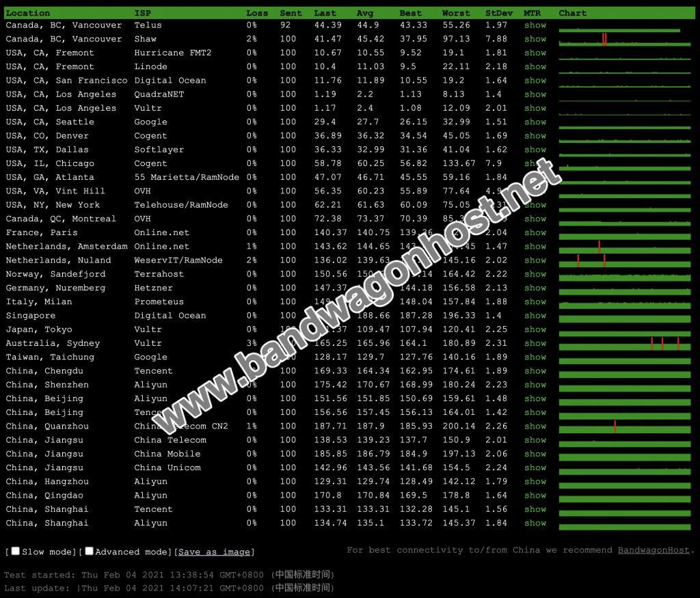Screen dimensions: 700x598
Task: Open the BandwagonHost recommendation link
Action: [654, 550]
